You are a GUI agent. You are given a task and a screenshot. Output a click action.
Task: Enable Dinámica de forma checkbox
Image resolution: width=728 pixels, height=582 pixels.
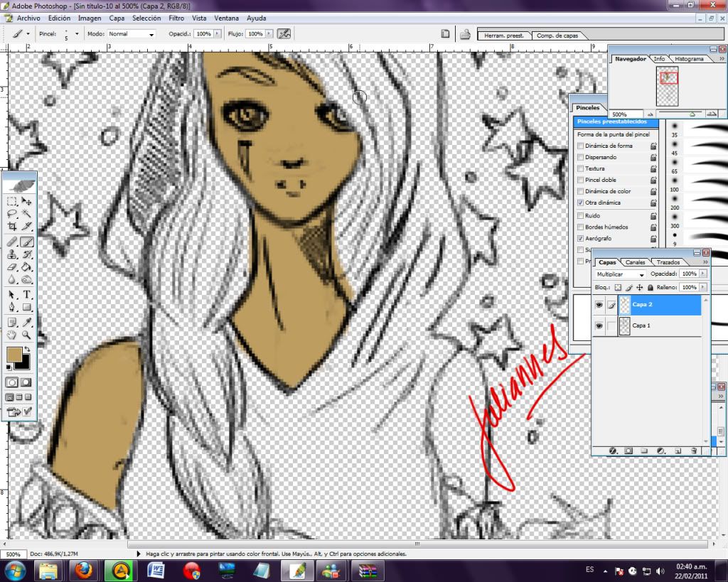click(580, 146)
